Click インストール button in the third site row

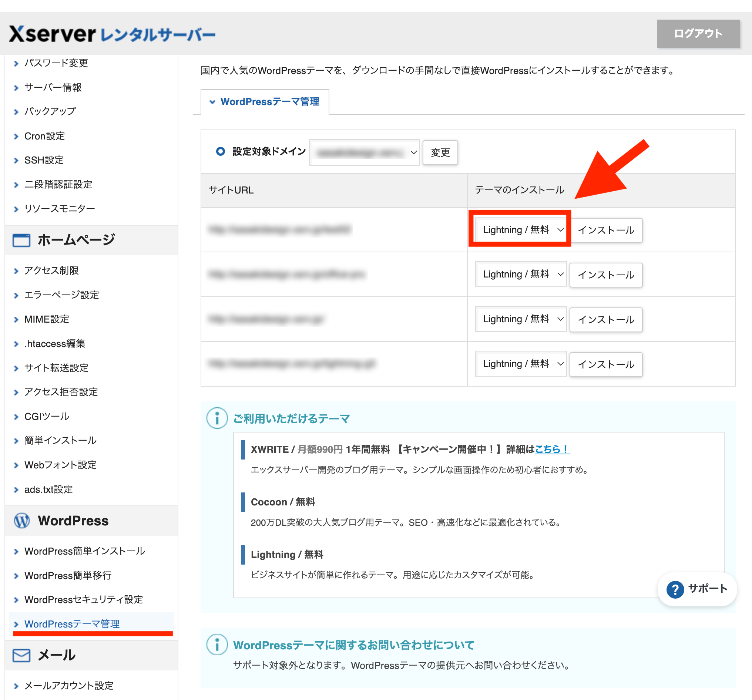pyautogui.click(x=606, y=320)
